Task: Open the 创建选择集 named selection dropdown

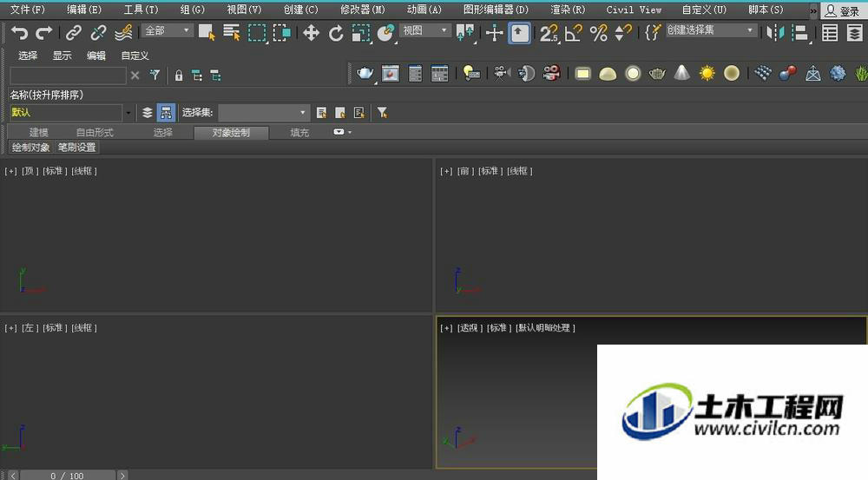Action: [710, 30]
